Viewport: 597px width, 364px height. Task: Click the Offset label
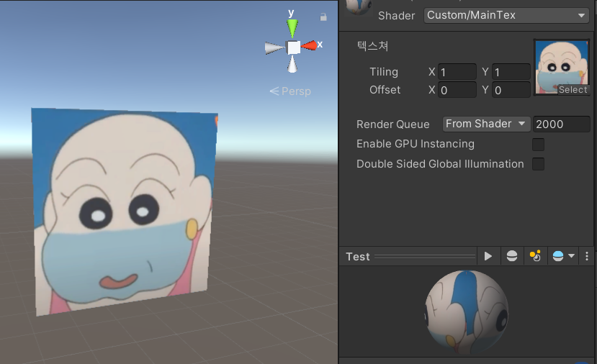[x=385, y=90]
